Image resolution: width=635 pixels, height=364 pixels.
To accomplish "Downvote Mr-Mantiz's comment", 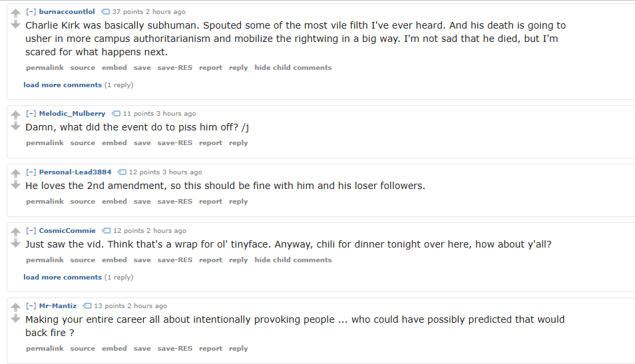I will [16, 319].
